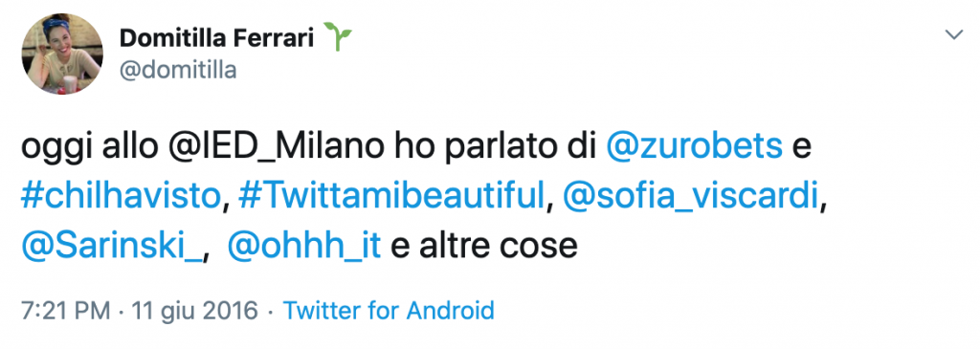Open Domitilla Ferrari's profile photo
The height and width of the screenshot is (349, 980).
coord(62,54)
